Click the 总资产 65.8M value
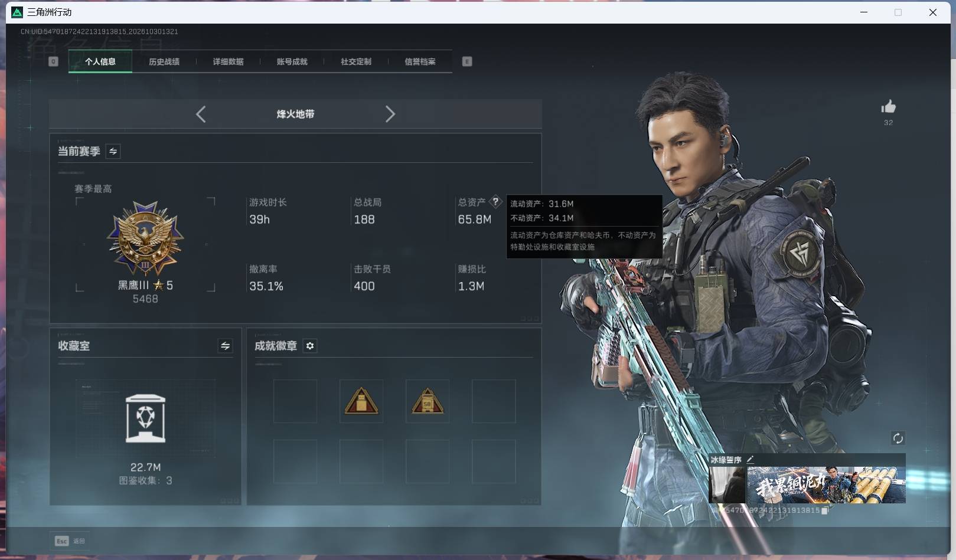This screenshot has width=956, height=560. pyautogui.click(x=475, y=220)
